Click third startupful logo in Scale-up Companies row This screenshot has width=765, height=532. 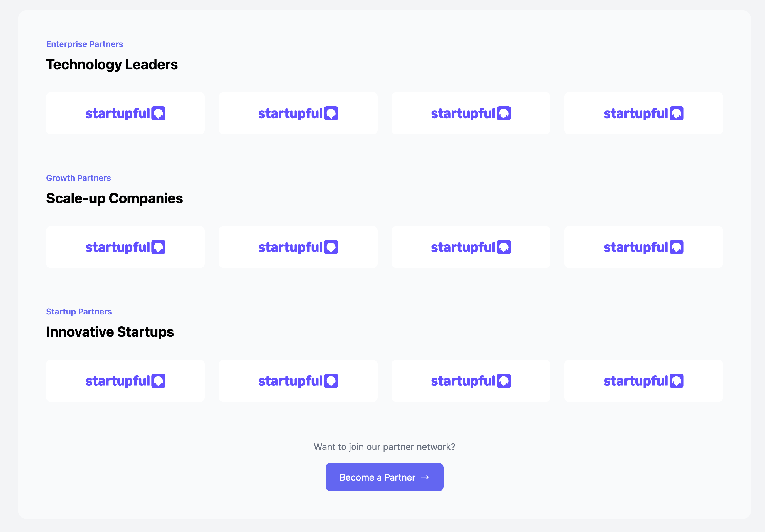coord(471,247)
